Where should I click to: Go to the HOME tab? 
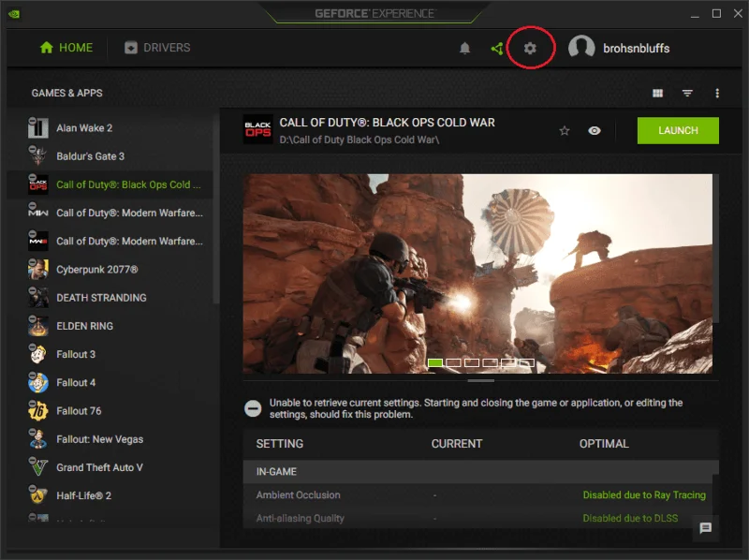pyautogui.click(x=65, y=48)
